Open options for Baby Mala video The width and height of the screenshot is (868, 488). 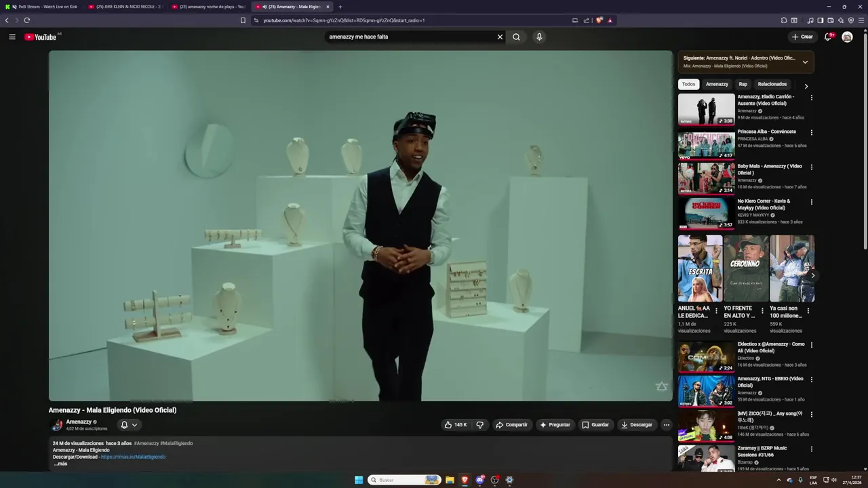click(811, 167)
